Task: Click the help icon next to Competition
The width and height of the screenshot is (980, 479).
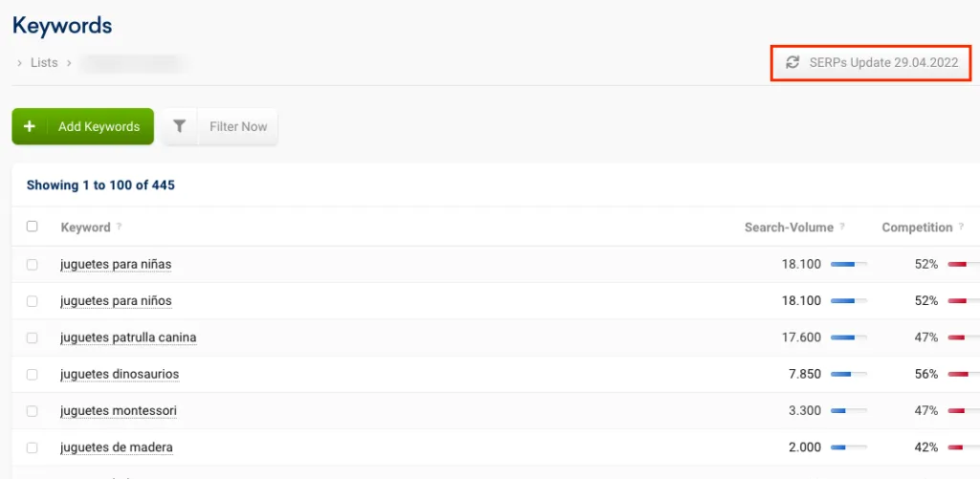Action: point(961,227)
